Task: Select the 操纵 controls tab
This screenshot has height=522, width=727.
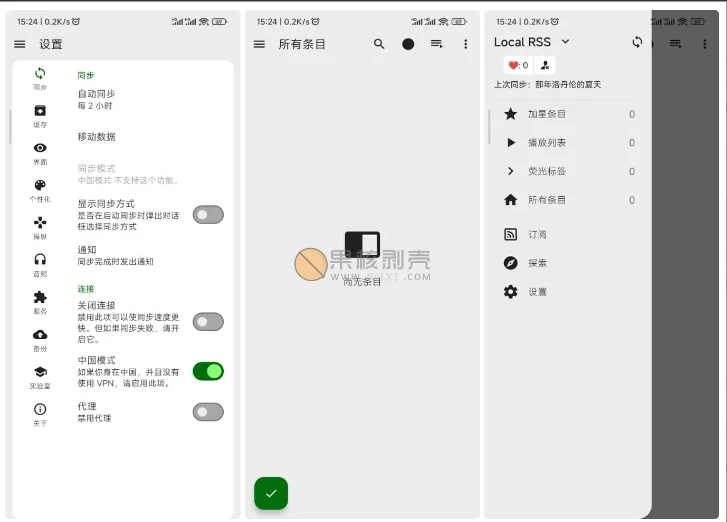Action: [40, 228]
